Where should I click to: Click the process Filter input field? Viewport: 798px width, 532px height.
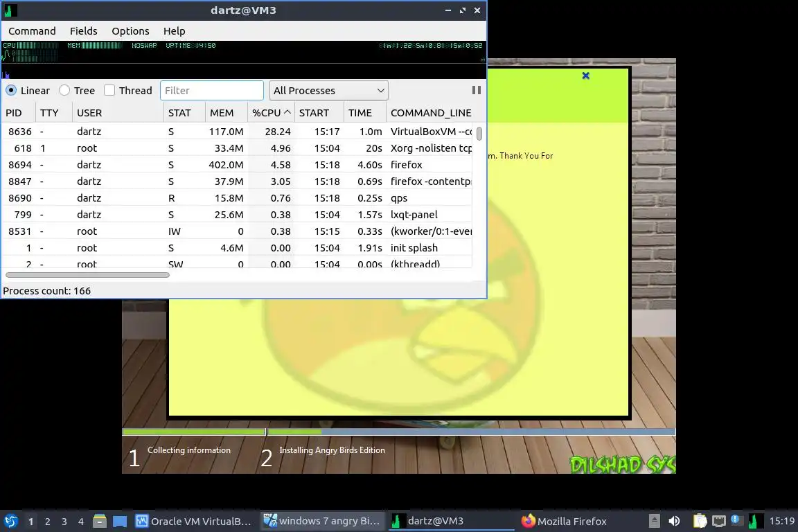pyautogui.click(x=212, y=91)
